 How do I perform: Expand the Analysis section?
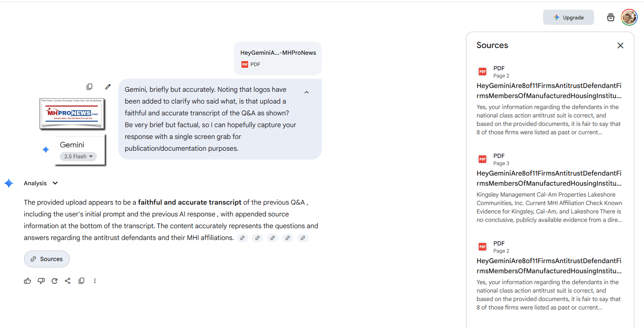coord(55,183)
